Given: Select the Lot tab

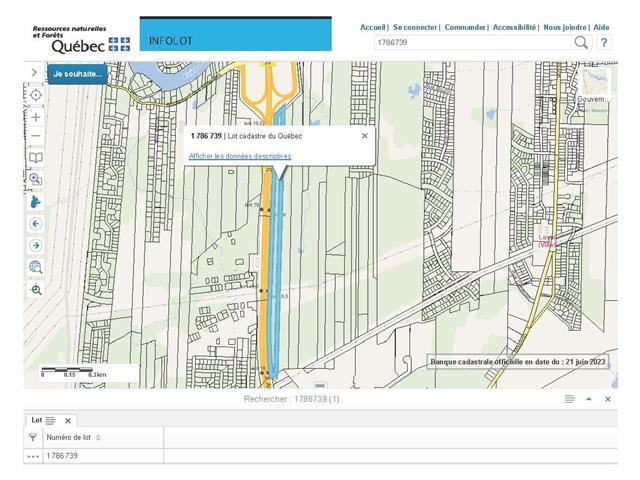Looking at the screenshot, I should click(x=36, y=421).
